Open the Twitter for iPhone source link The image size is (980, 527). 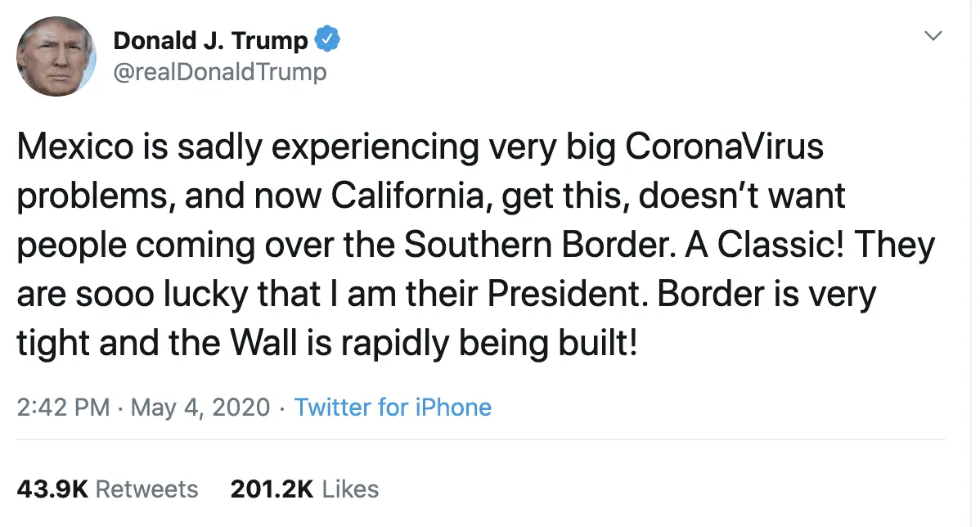coord(393,408)
